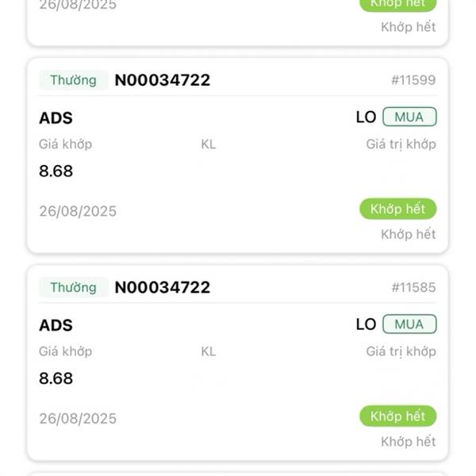Open account N00034722 on order #11585
The height and width of the screenshot is (476, 476).
(163, 287)
